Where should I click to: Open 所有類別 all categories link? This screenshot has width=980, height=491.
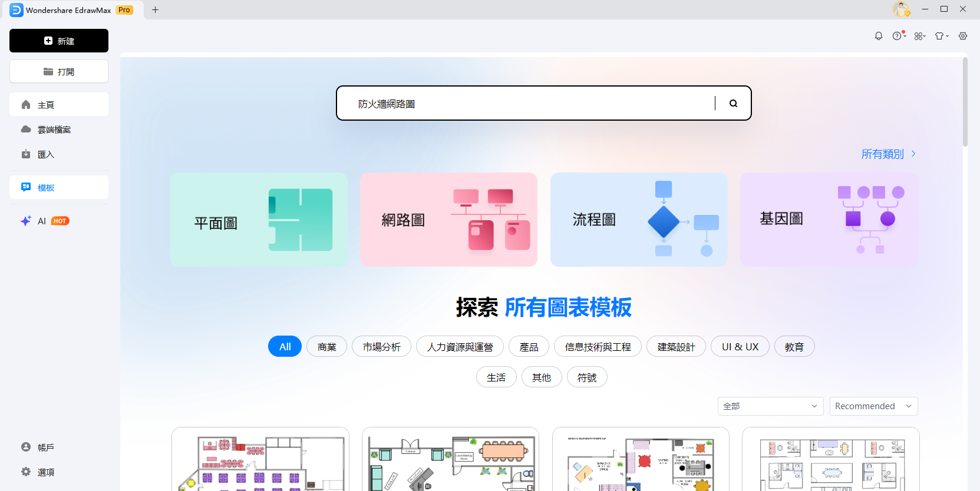889,154
